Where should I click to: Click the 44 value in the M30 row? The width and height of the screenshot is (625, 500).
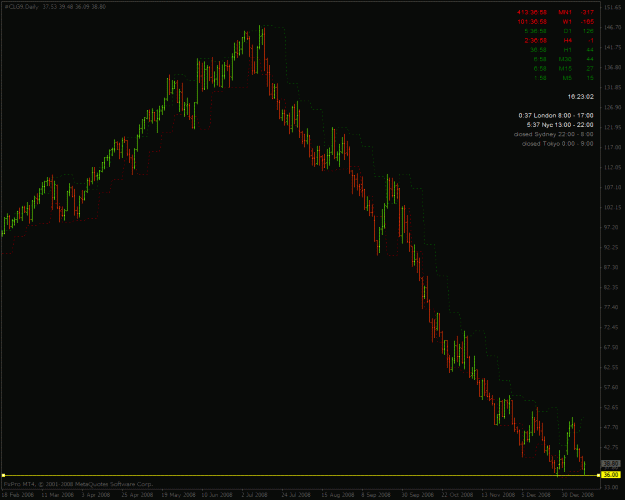590,59
